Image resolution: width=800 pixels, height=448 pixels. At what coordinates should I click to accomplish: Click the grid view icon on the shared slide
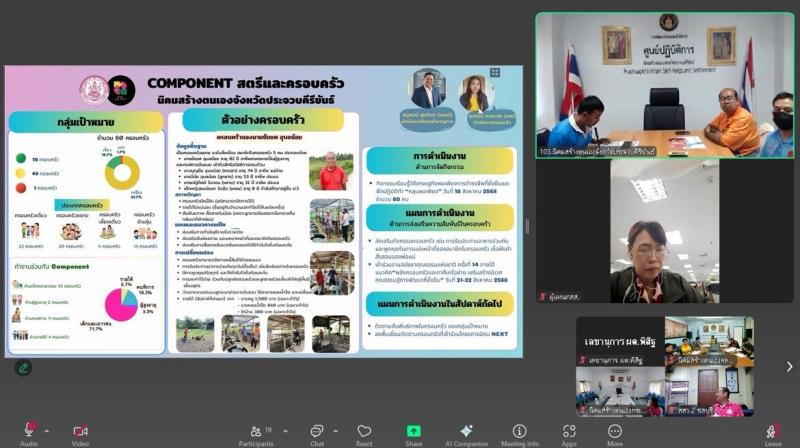coord(495,72)
